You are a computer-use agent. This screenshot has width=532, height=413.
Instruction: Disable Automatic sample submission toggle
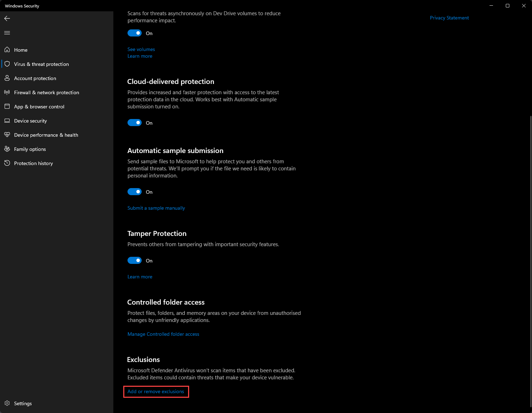(135, 192)
